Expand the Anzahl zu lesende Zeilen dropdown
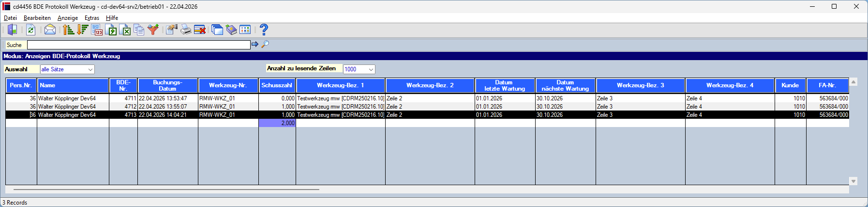This screenshot has width=868, height=207. (359, 69)
